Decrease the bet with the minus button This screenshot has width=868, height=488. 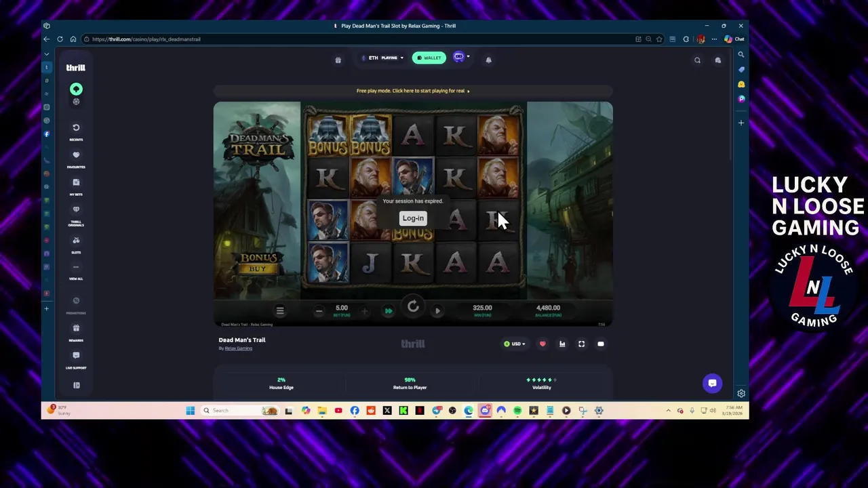tap(319, 311)
